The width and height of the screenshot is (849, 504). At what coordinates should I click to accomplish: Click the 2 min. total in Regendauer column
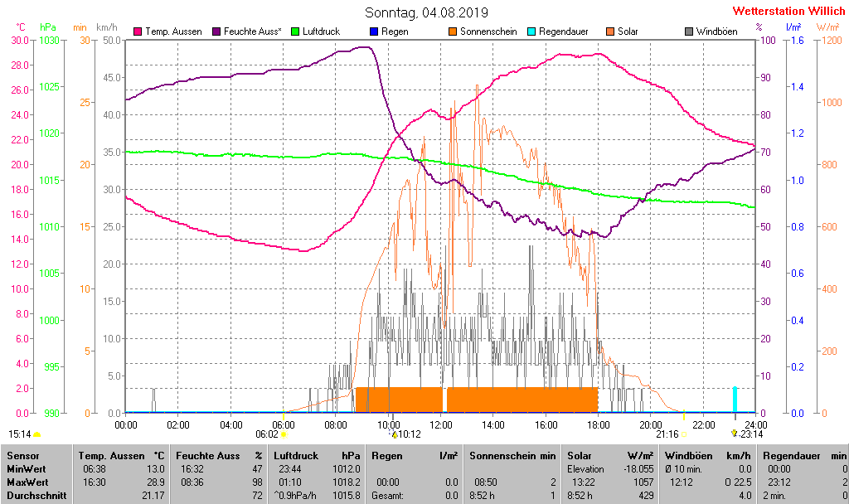(x=776, y=495)
